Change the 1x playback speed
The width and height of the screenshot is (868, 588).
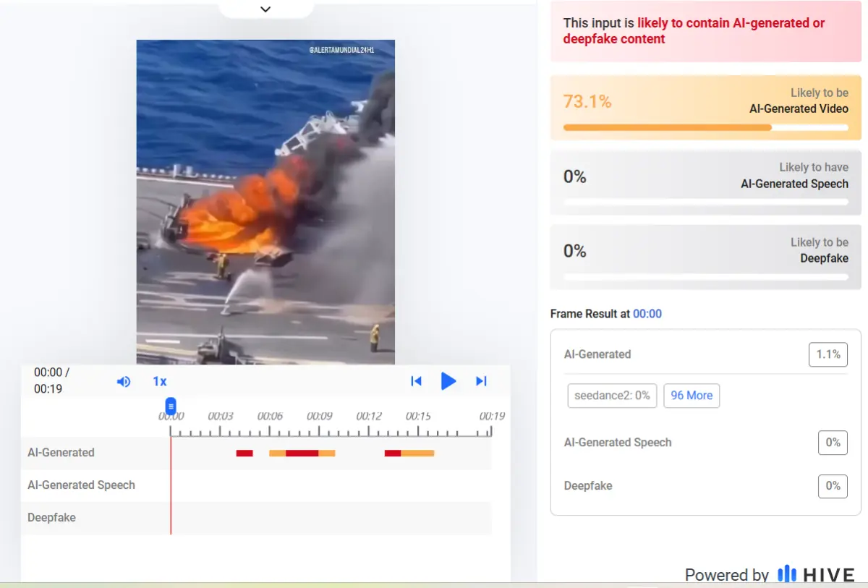click(160, 381)
